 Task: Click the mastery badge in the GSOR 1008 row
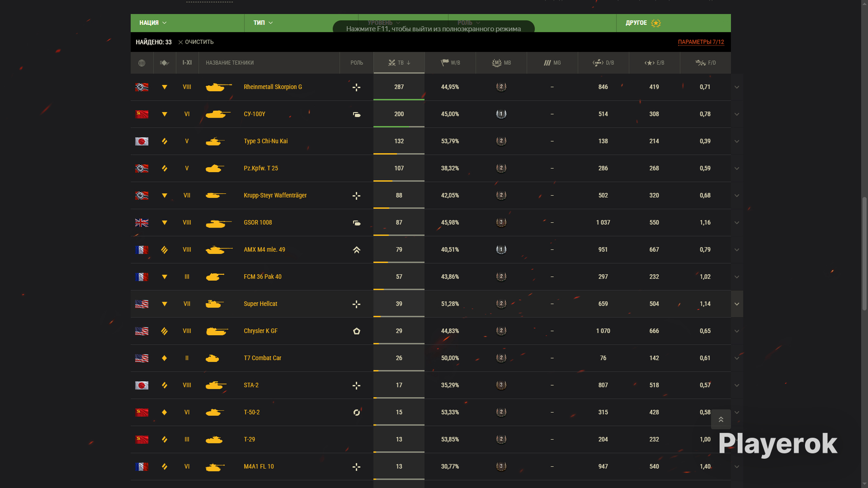501,223
